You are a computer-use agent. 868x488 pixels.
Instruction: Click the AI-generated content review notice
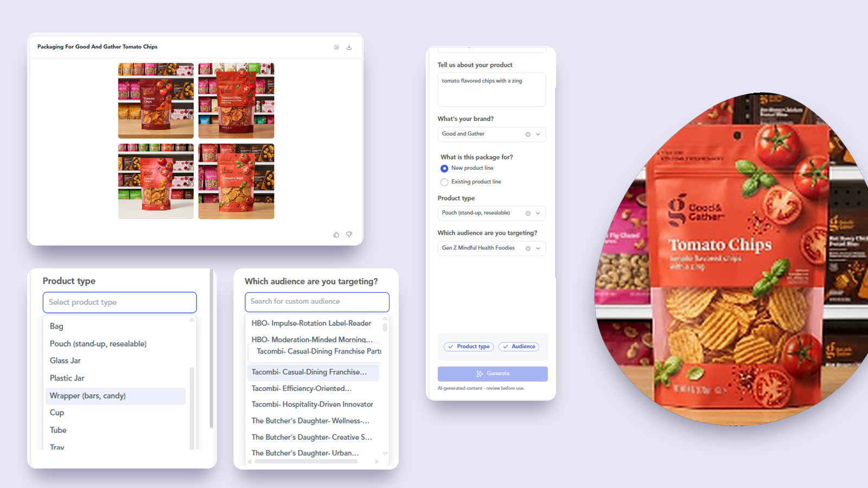pos(481,388)
